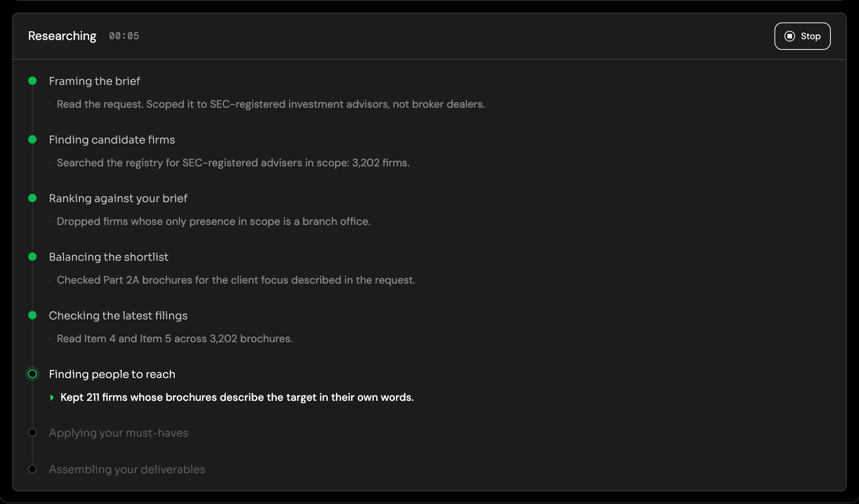Click green dot next to Balancing the shortlist
The width and height of the screenshot is (859, 504).
click(32, 257)
